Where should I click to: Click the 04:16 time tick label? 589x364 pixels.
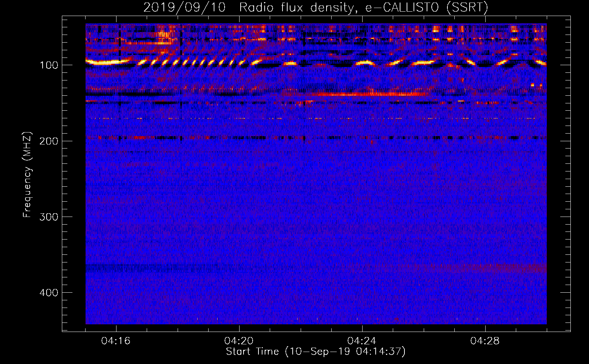click(x=116, y=341)
